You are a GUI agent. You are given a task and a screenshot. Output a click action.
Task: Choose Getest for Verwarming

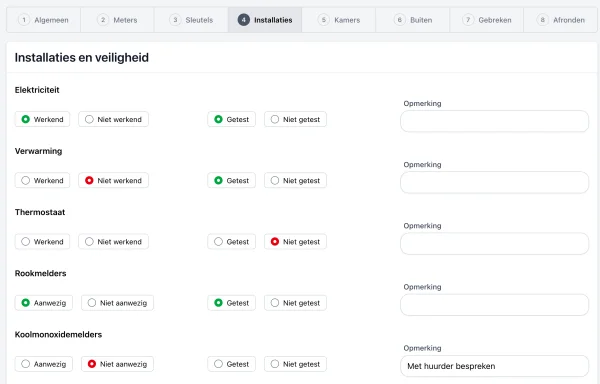(x=232, y=181)
